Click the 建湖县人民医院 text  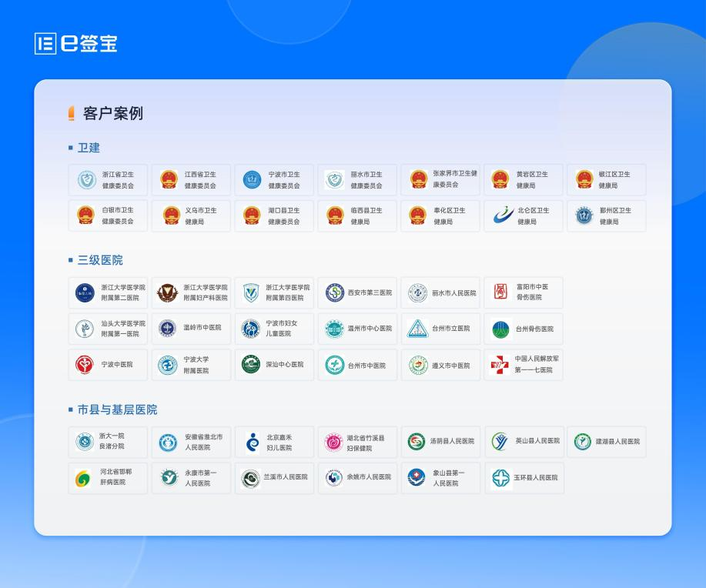(x=617, y=442)
